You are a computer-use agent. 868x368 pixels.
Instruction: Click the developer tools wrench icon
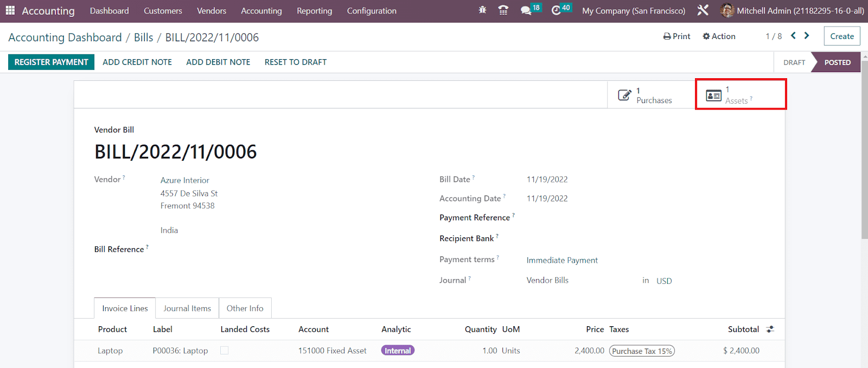(703, 10)
